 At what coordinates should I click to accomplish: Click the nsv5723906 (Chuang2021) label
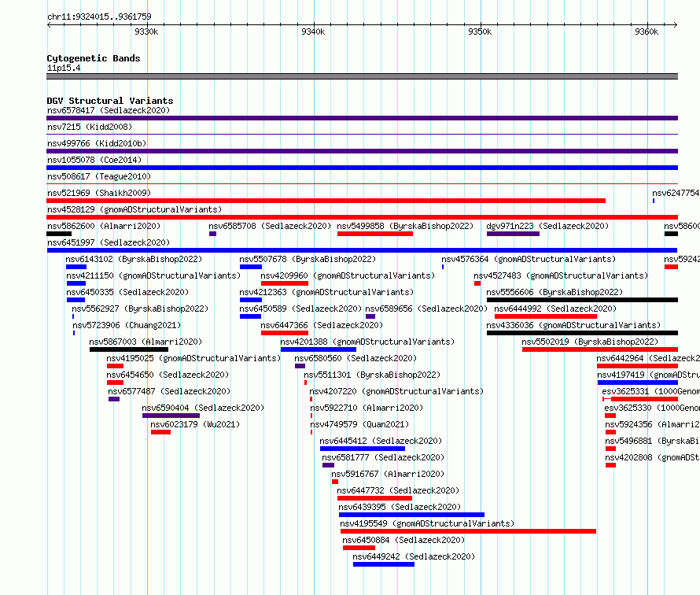(127, 325)
